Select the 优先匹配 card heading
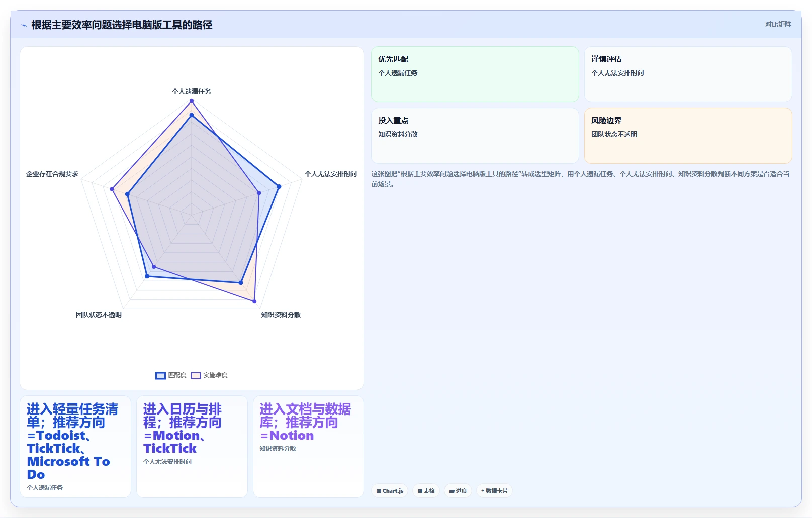The width and height of the screenshot is (812, 518). 393,59
